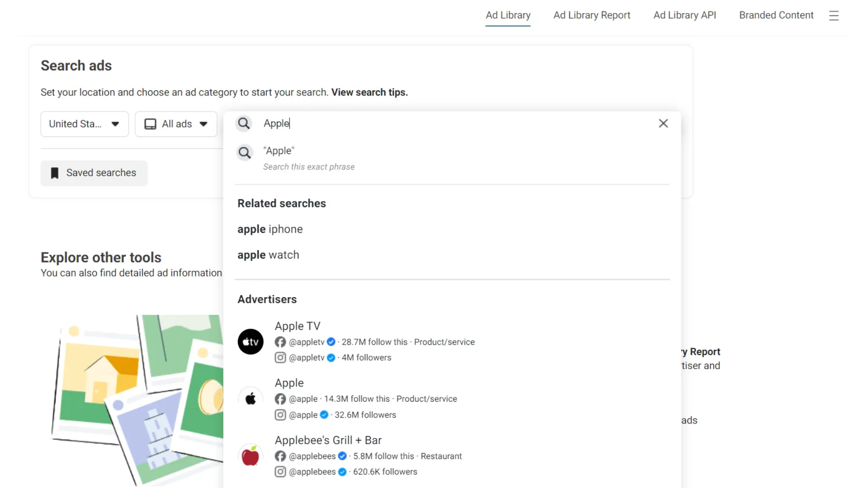
Task: Click the Instagram icon next to @appletv
Action: [x=280, y=358]
